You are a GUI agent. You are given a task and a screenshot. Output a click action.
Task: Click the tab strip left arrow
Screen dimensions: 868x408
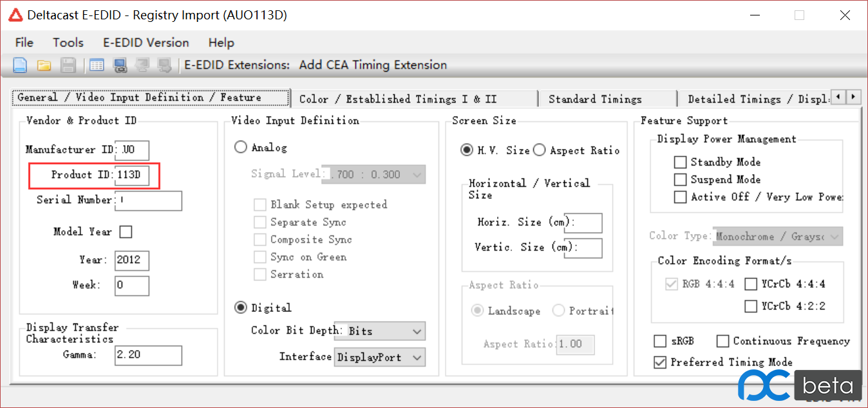[838, 97]
